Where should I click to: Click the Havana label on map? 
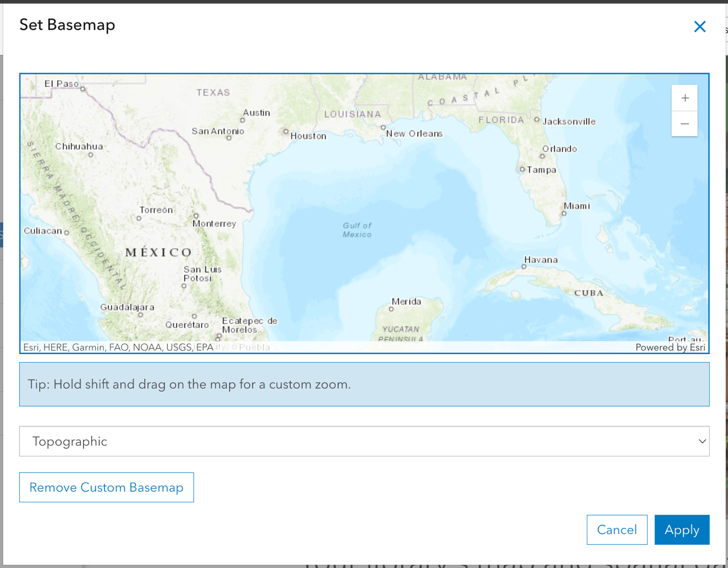pos(541,260)
